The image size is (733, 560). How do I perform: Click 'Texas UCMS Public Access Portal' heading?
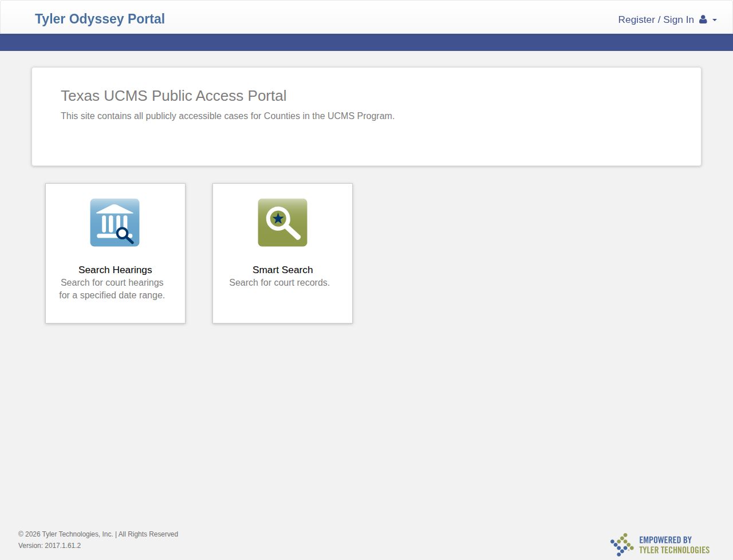click(174, 96)
